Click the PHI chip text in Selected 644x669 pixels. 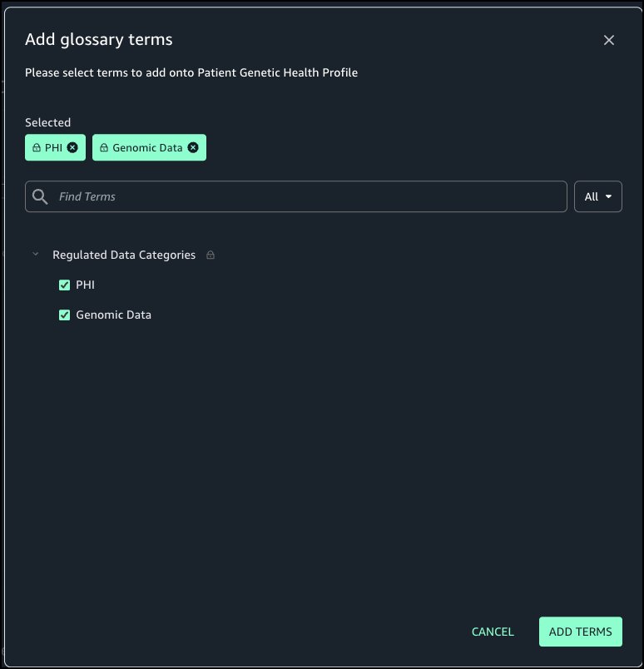53,148
